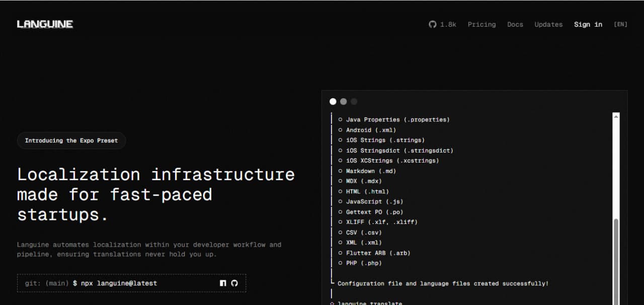
Task: Click the npx languine@latest command text
Action: click(x=119, y=283)
